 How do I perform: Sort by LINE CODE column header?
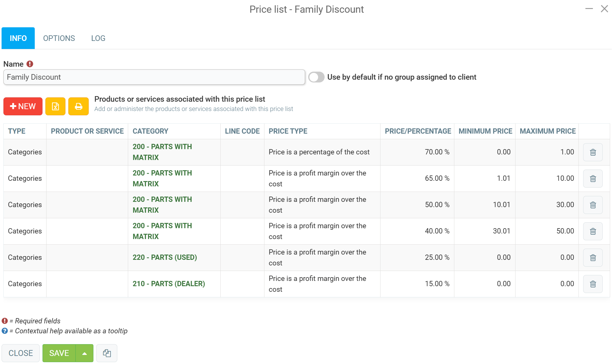242,131
